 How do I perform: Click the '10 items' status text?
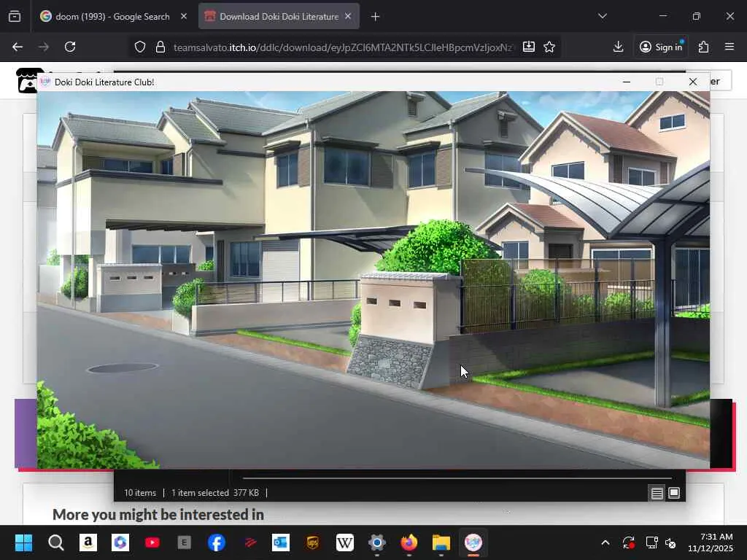[x=140, y=493]
